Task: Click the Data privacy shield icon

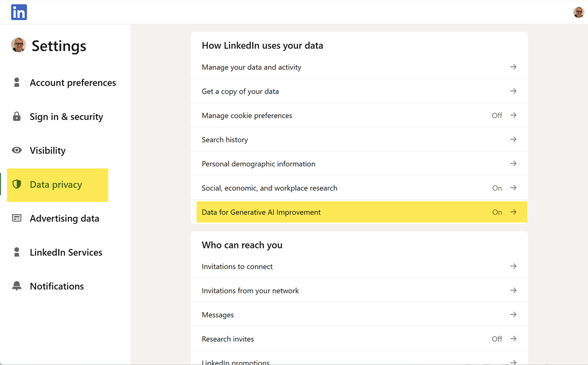Action: [17, 184]
